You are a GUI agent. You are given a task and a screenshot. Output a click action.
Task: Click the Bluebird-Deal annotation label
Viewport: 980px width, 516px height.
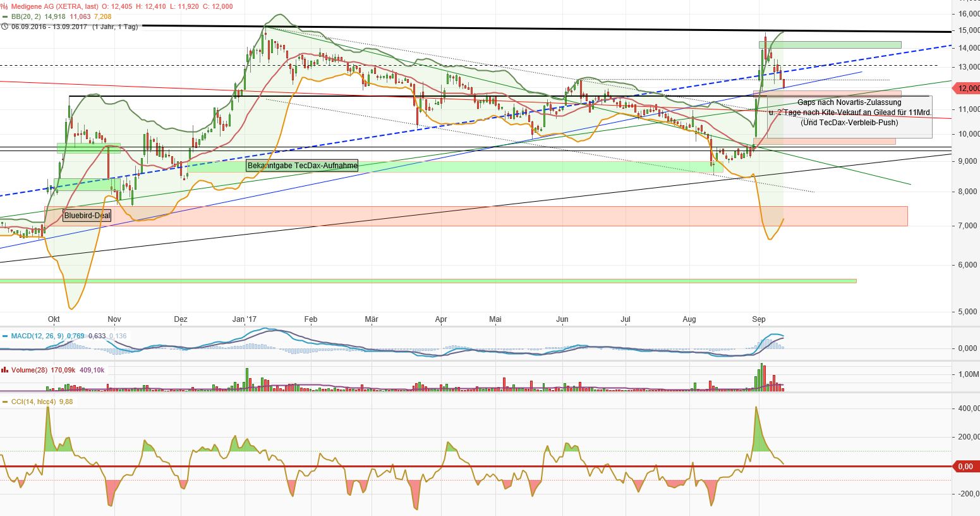86,216
